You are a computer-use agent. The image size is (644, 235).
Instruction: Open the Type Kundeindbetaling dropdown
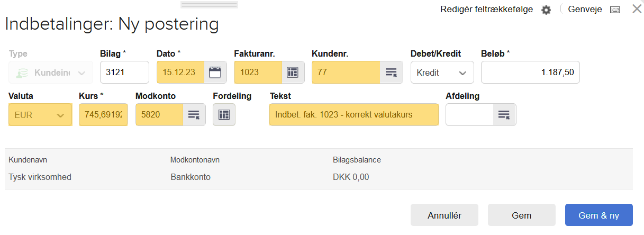click(51, 73)
